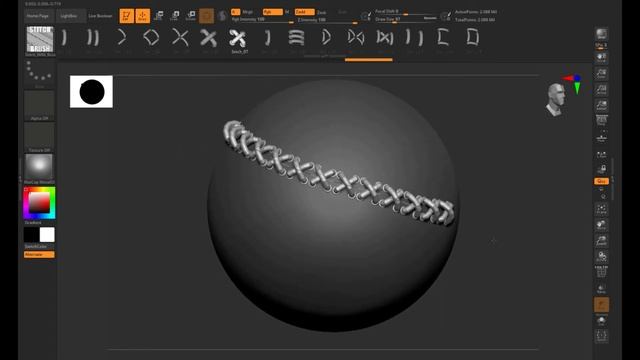Select the bowtie-shaped stitch brush
640x360 pixels.
coord(356,38)
